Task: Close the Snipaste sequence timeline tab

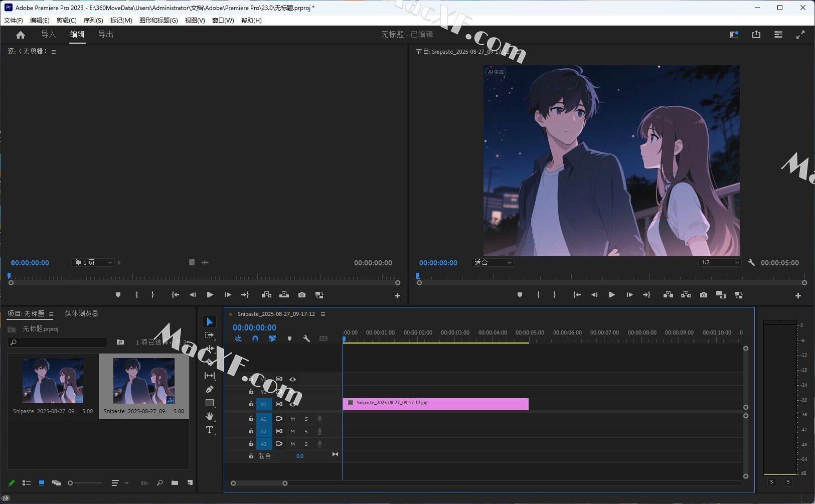Action: pyautogui.click(x=230, y=314)
